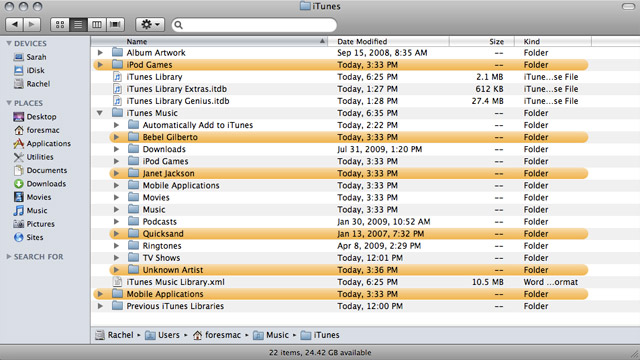Image resolution: width=640 pixels, height=360 pixels.
Task: Expand the Unknown Artist folder
Action: click(x=116, y=270)
